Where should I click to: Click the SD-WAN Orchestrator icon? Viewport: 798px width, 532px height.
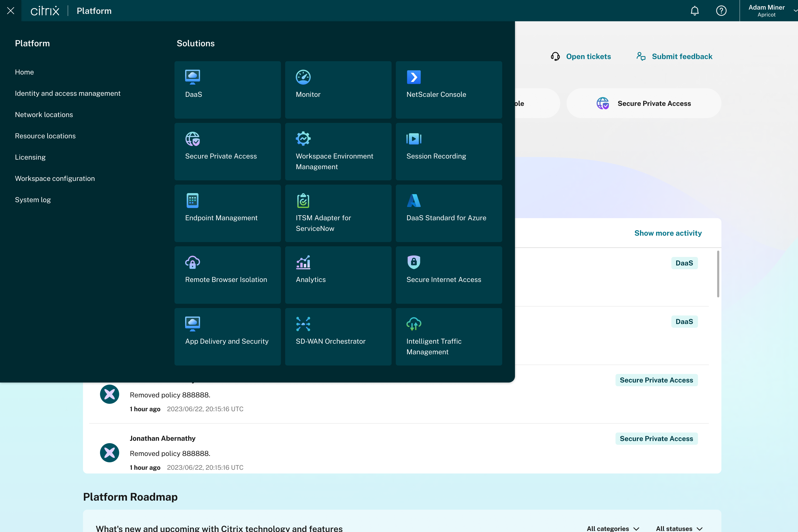[303, 324]
